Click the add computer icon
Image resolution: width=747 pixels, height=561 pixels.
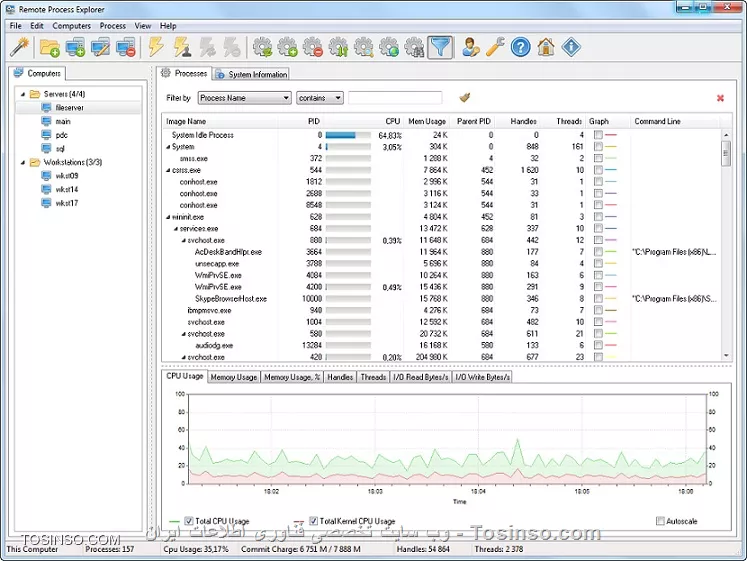(x=75, y=47)
